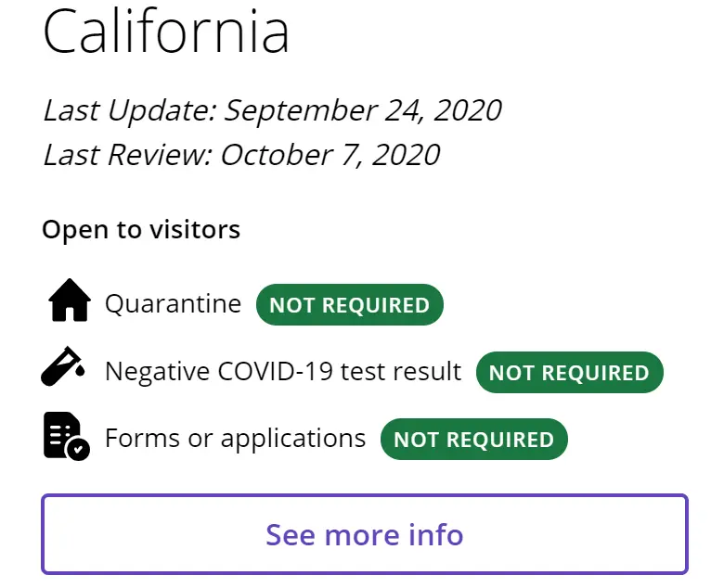Click Forms or applications label
The width and height of the screenshot is (711, 588).
[236, 439]
